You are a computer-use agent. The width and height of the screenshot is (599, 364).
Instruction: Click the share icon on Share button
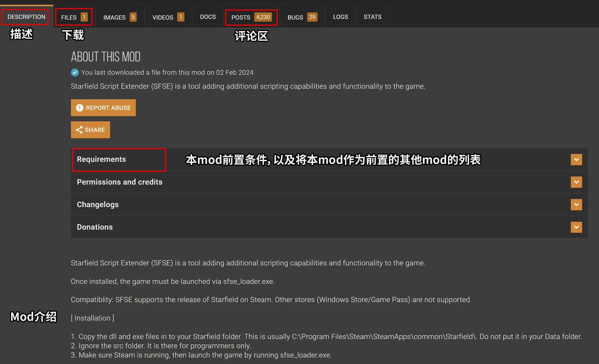79,130
